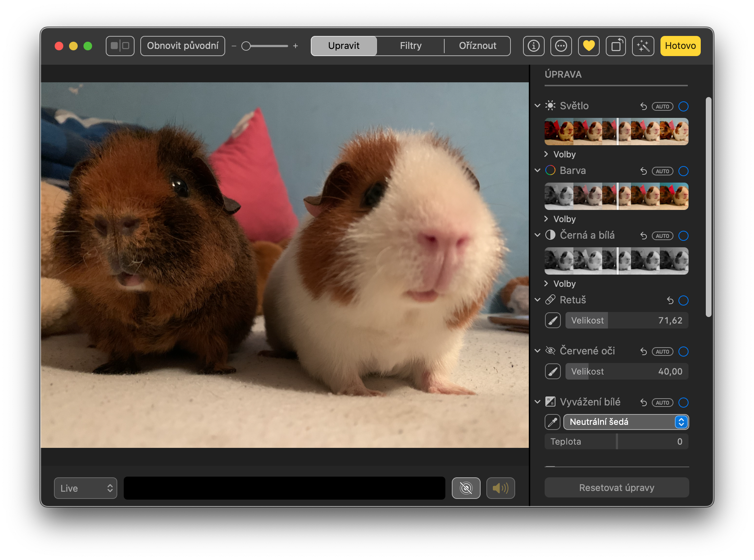This screenshot has width=754, height=560.
Task: Click the Teplota slider field
Action: pyautogui.click(x=617, y=441)
